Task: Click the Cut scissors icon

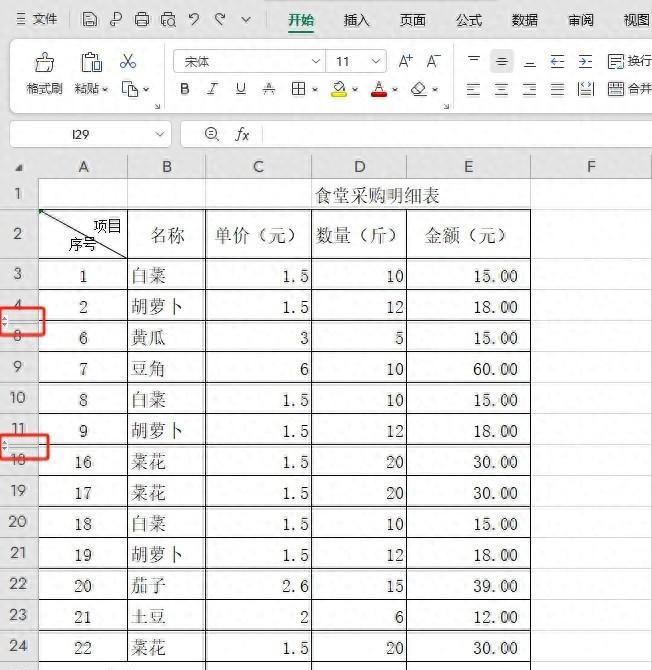Action: coord(128,62)
